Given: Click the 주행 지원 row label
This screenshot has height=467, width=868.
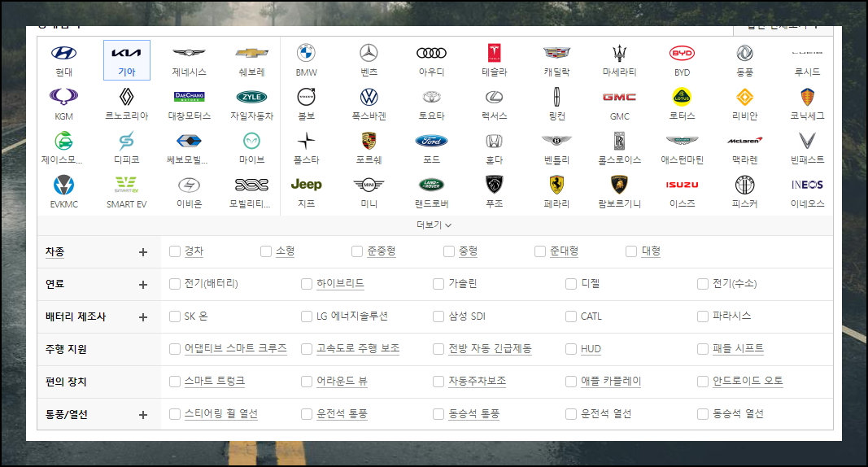Looking at the screenshot, I should point(66,349).
